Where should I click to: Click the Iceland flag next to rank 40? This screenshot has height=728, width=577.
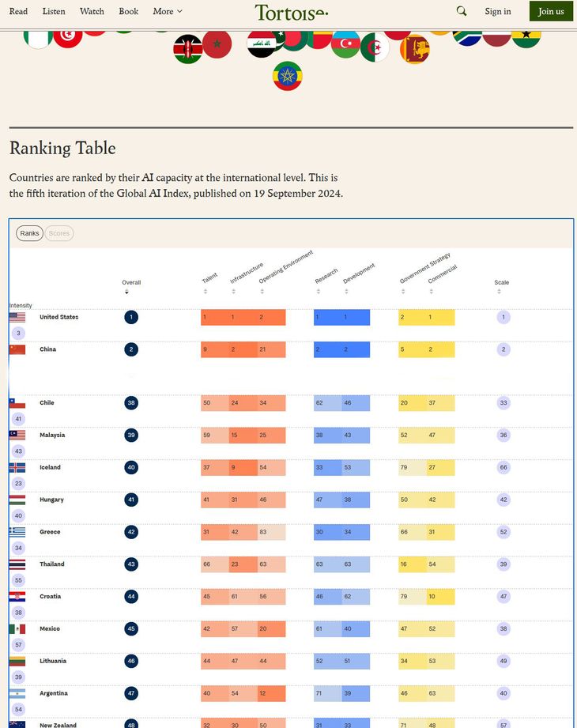(17, 466)
